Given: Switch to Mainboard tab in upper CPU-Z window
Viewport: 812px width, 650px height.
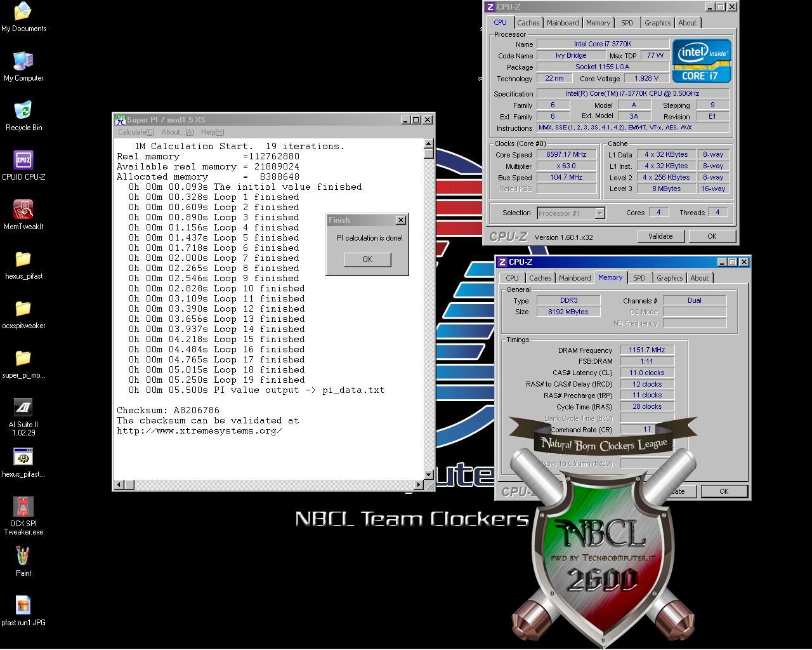Looking at the screenshot, I should 563,23.
